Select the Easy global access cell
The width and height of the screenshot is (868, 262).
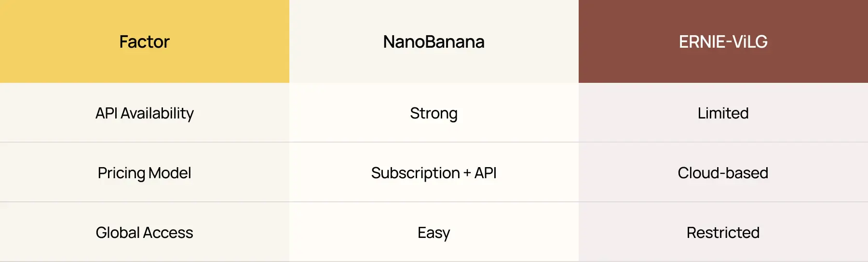(434, 233)
